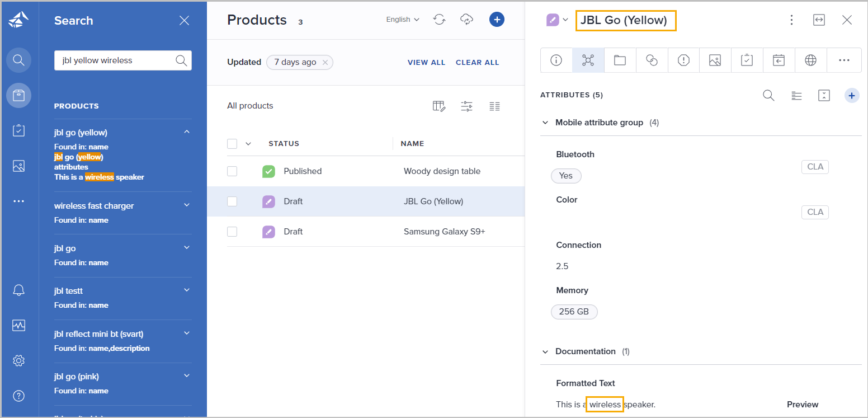Viewport: 868px width, 418px height.
Task: Refresh the Products list
Action: (x=440, y=20)
